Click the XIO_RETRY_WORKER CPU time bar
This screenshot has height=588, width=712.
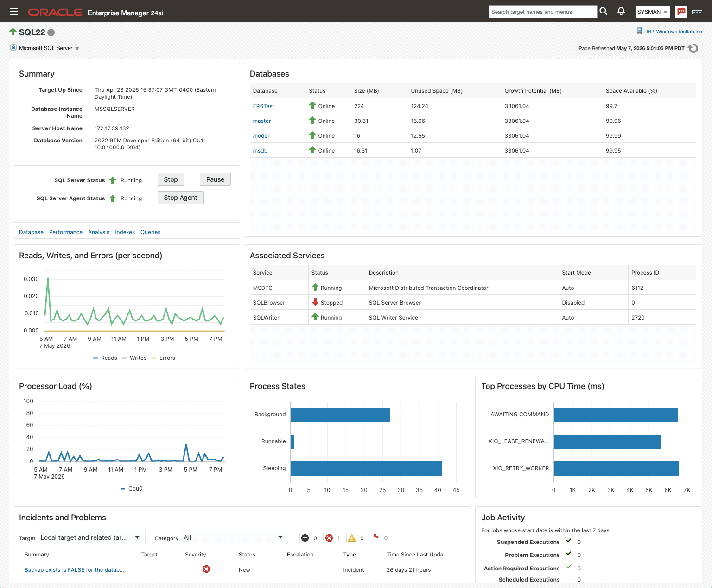click(x=617, y=468)
